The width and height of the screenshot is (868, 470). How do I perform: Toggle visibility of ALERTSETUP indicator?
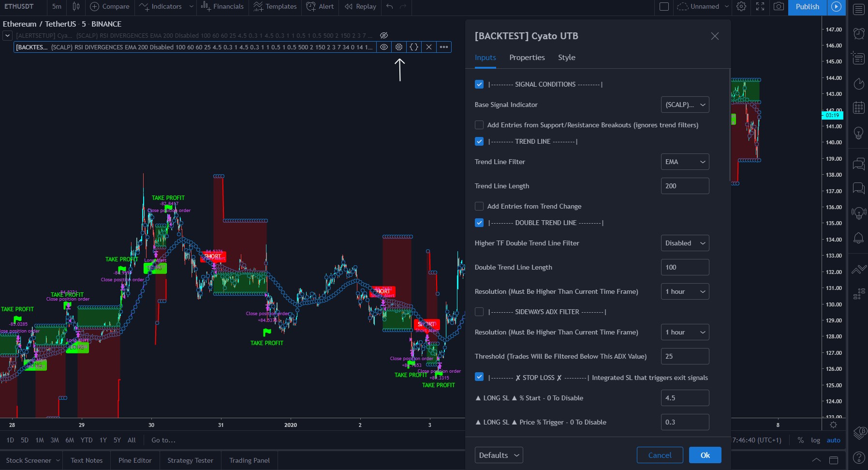coord(384,35)
